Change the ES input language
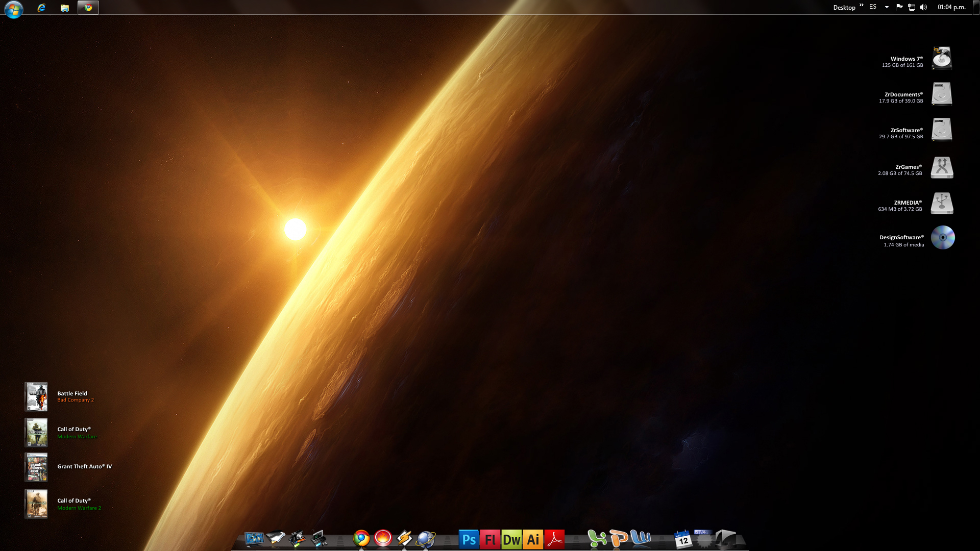 click(x=873, y=7)
